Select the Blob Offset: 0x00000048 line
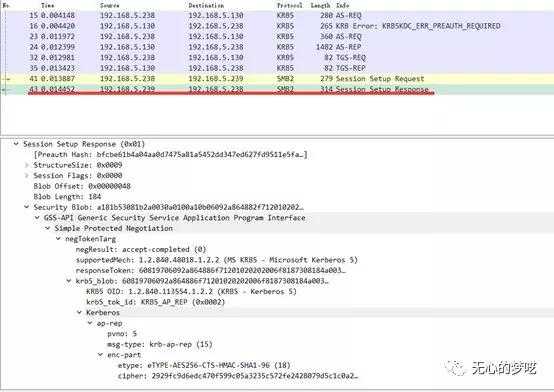554x392 pixels. click(82, 186)
